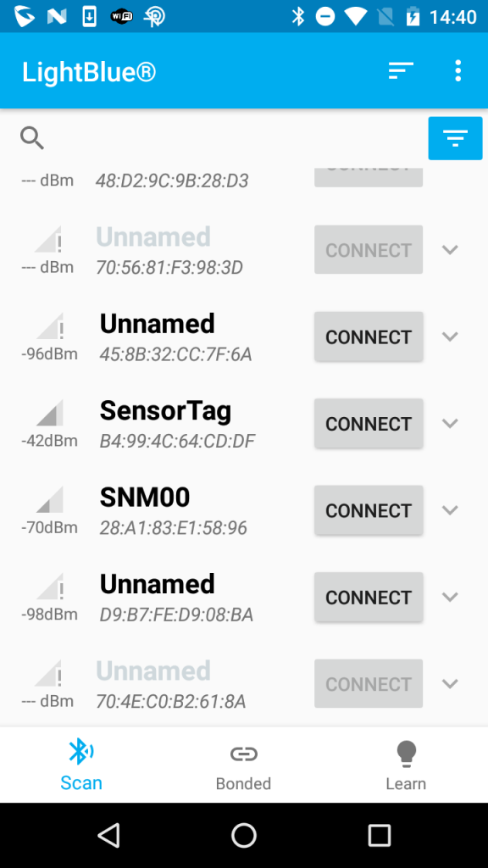Image resolution: width=488 pixels, height=868 pixels.
Task: Switch to the Learn tab
Action: click(406, 765)
